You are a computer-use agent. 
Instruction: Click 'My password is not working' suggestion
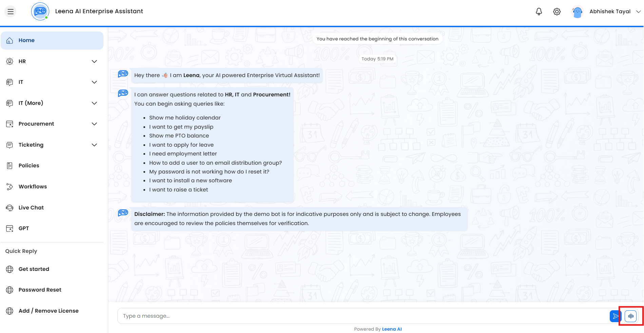(209, 172)
